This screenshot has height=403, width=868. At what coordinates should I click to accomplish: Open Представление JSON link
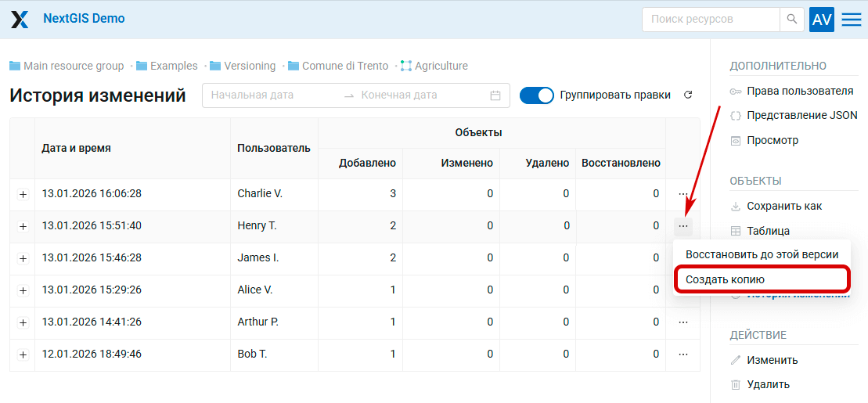pyautogui.click(x=801, y=115)
